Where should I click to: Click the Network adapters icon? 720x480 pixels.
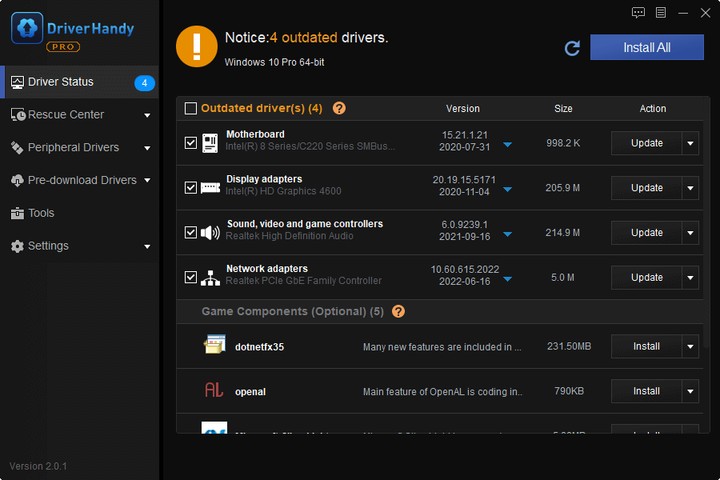[x=210, y=277]
